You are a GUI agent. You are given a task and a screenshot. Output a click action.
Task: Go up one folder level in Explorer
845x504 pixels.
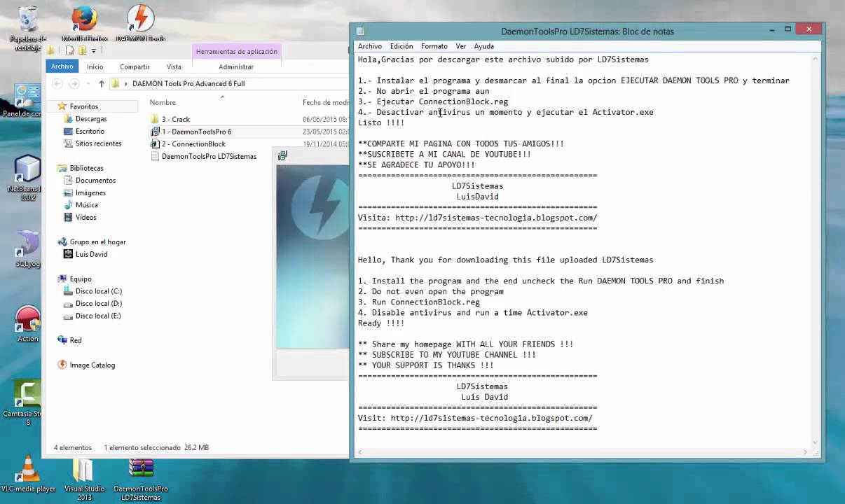[101, 83]
